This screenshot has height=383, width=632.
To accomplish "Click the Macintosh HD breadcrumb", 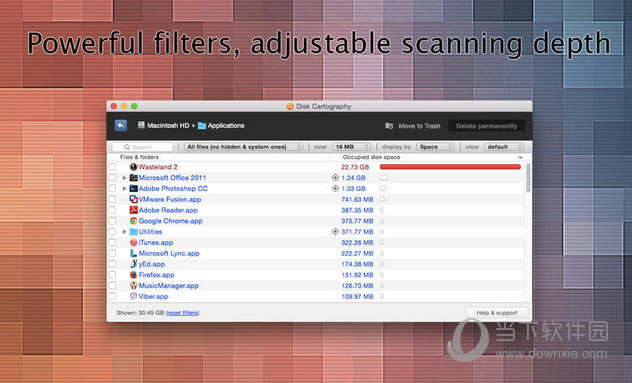I will [163, 125].
